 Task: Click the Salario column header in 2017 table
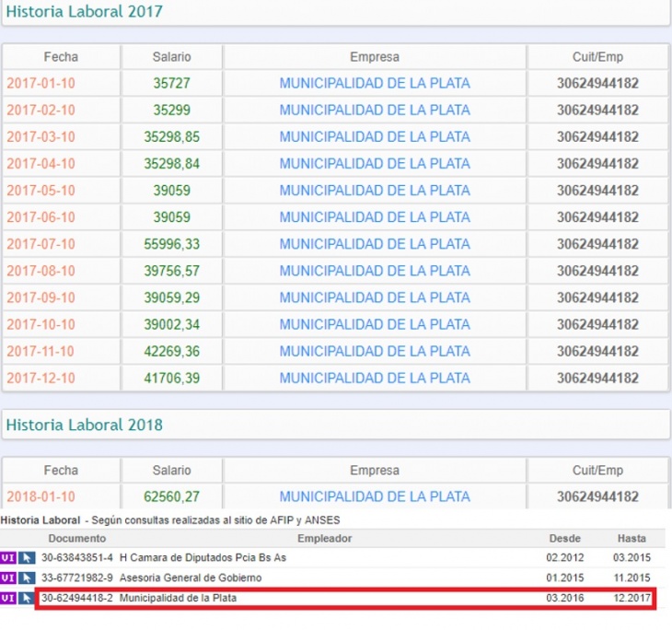pyautogui.click(x=171, y=56)
